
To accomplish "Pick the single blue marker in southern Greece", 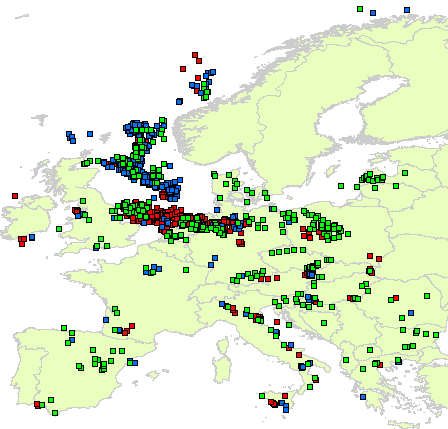I will click(363, 397).
